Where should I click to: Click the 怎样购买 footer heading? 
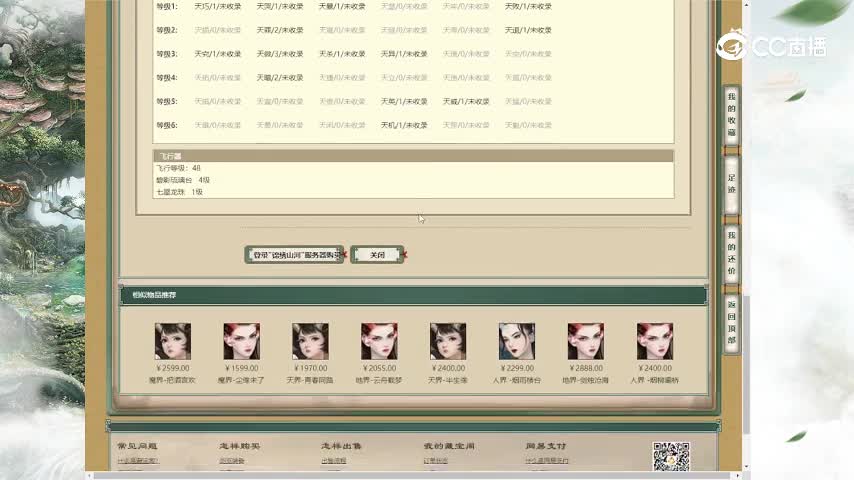[x=240, y=446]
